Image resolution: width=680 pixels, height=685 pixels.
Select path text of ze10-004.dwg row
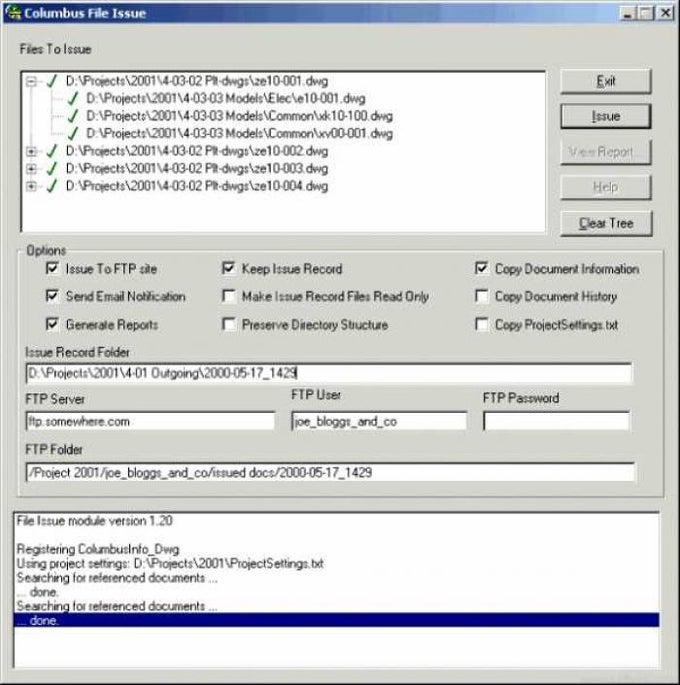pos(197,186)
